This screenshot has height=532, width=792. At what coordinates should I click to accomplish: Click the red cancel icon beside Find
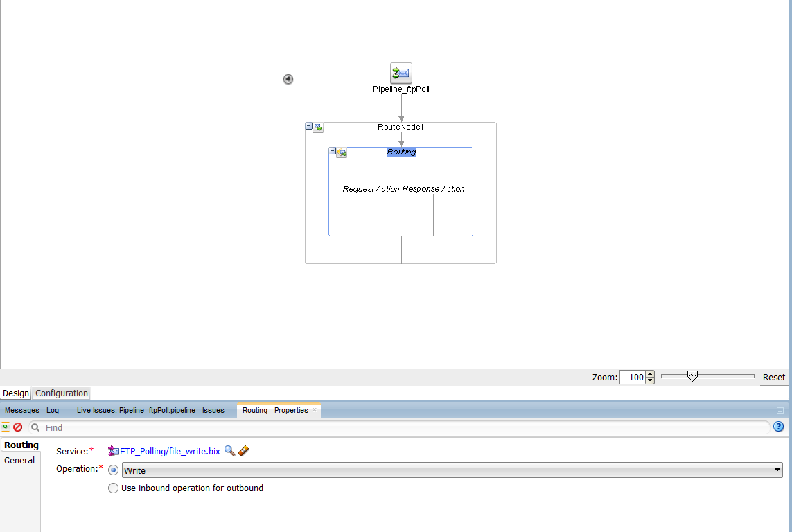[18, 427]
